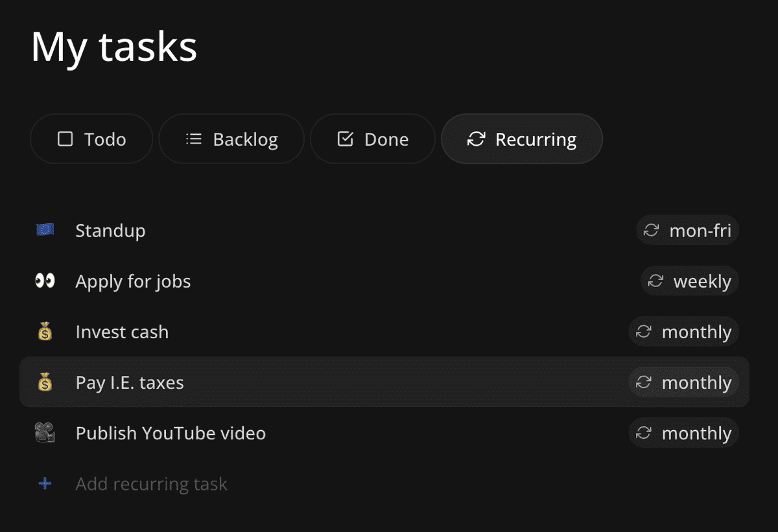Screen dimensions: 778x532
Task: Show the Done tasks tab
Action: pyautogui.click(x=373, y=139)
